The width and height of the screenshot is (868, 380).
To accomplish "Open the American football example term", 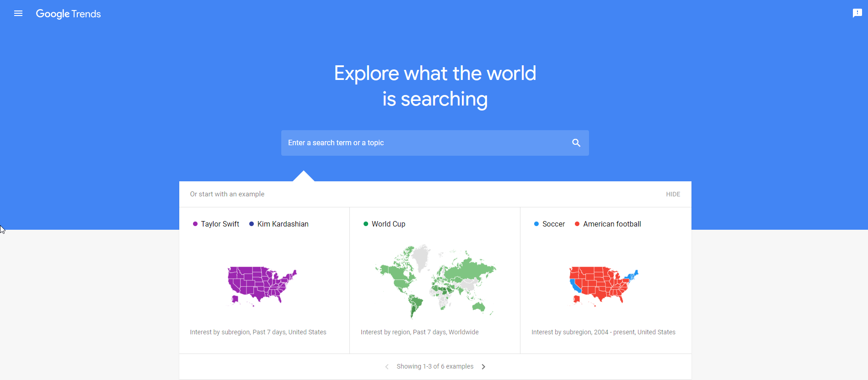I will [612, 224].
